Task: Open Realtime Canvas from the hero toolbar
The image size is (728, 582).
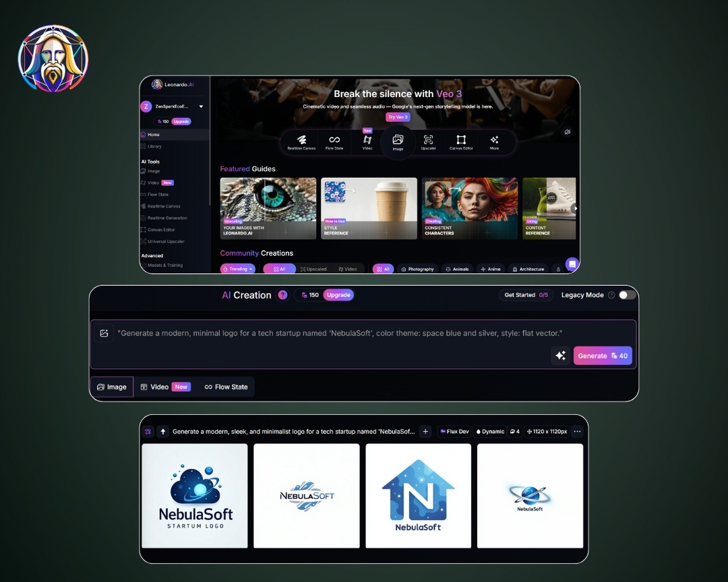Action: click(301, 141)
